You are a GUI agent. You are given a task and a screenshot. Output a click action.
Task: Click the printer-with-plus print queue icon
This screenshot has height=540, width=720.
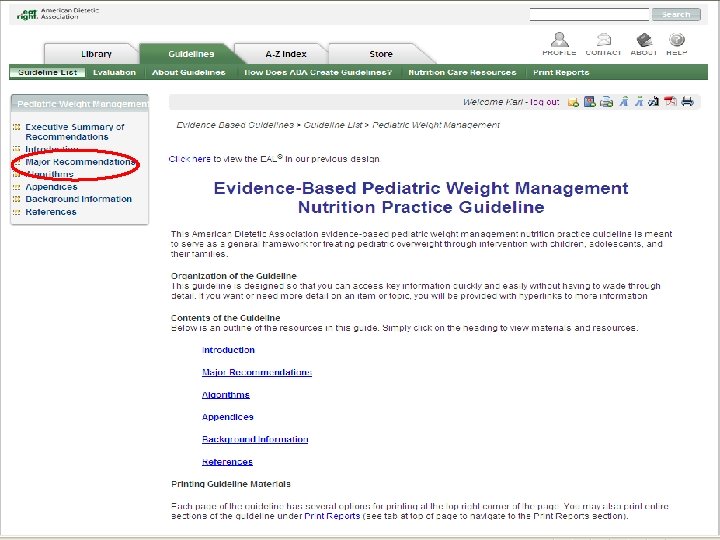607,102
